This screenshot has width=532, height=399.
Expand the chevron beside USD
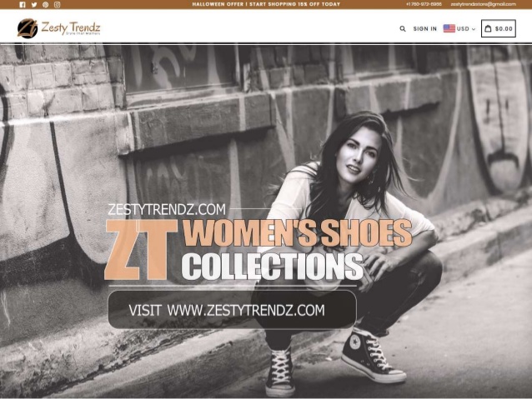[x=474, y=29]
